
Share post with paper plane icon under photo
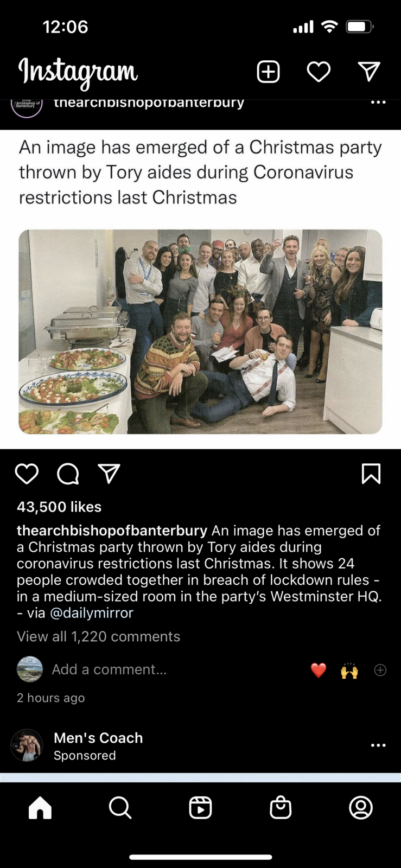tap(109, 474)
